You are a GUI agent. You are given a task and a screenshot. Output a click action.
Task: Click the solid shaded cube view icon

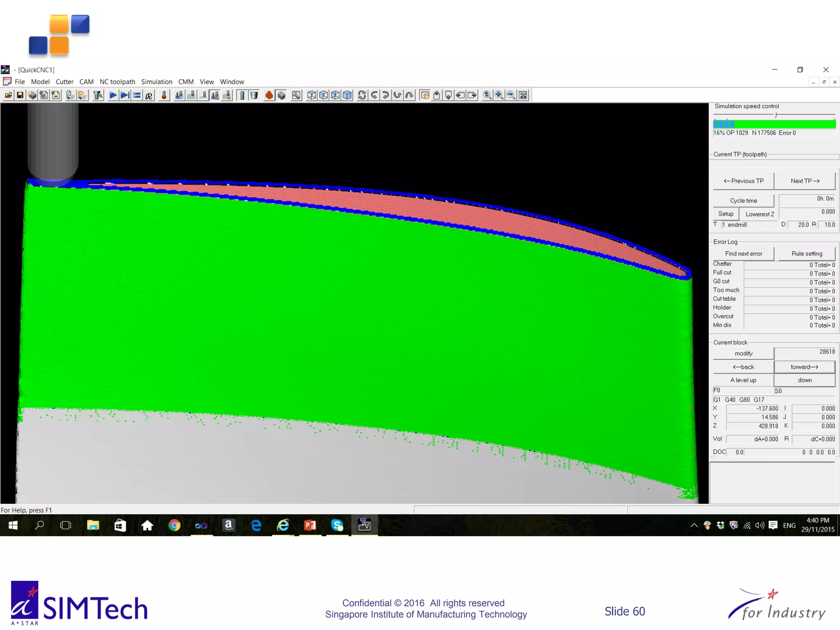tap(347, 96)
